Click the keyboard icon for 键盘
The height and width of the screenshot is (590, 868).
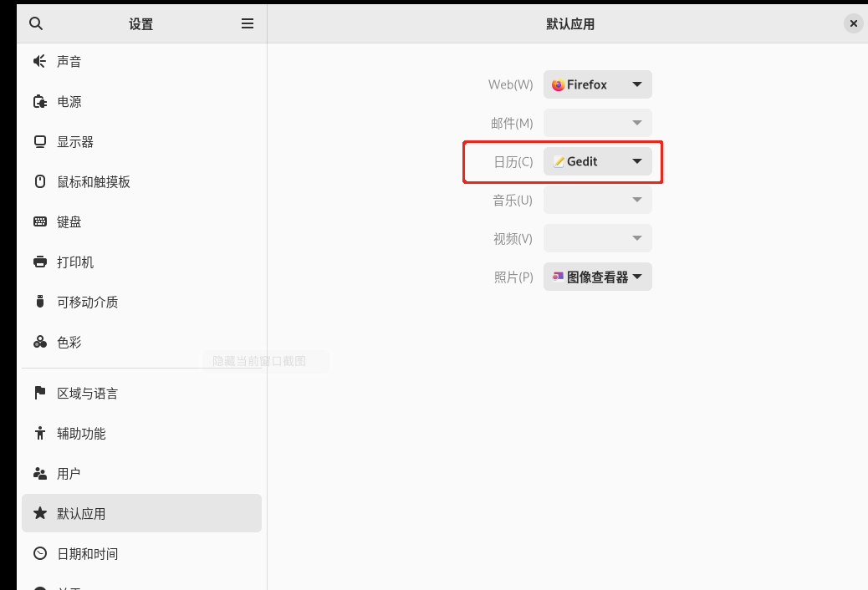click(x=40, y=221)
